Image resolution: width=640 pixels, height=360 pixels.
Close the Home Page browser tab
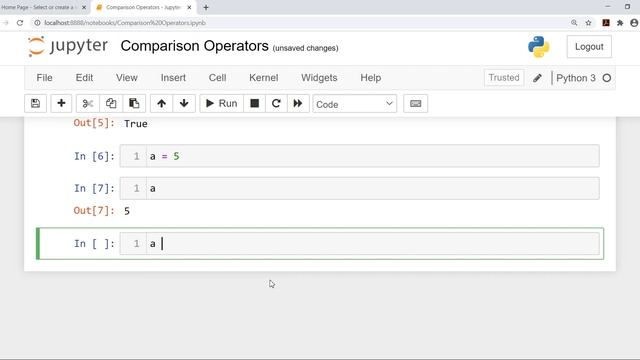click(x=84, y=7)
